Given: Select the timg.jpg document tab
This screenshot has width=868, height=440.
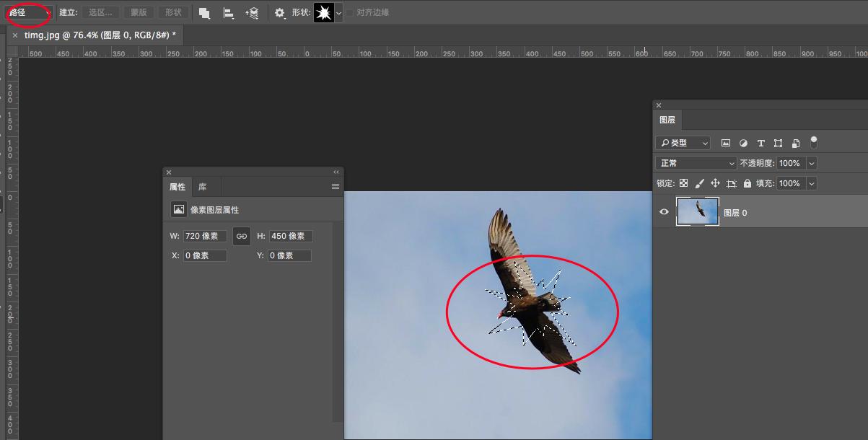Looking at the screenshot, I should (100, 35).
